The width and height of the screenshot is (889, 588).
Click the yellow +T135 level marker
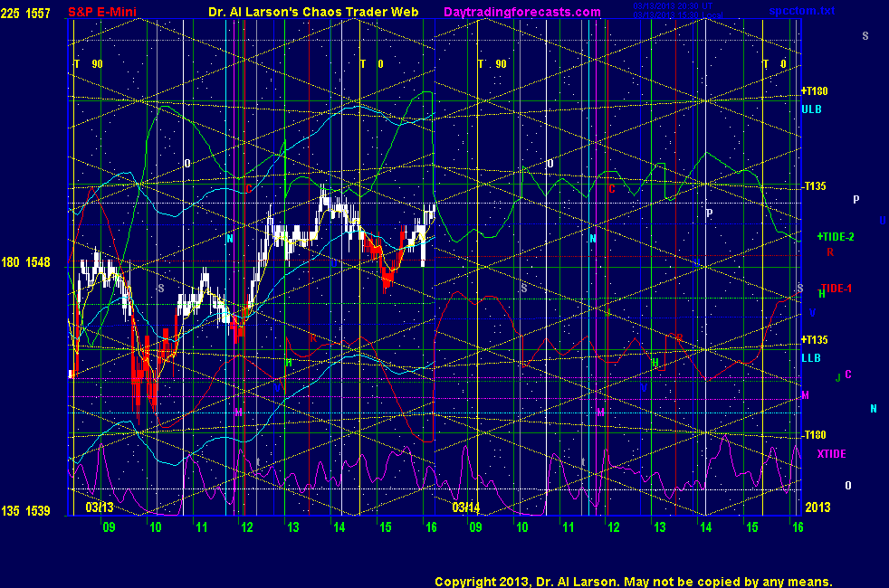click(814, 340)
